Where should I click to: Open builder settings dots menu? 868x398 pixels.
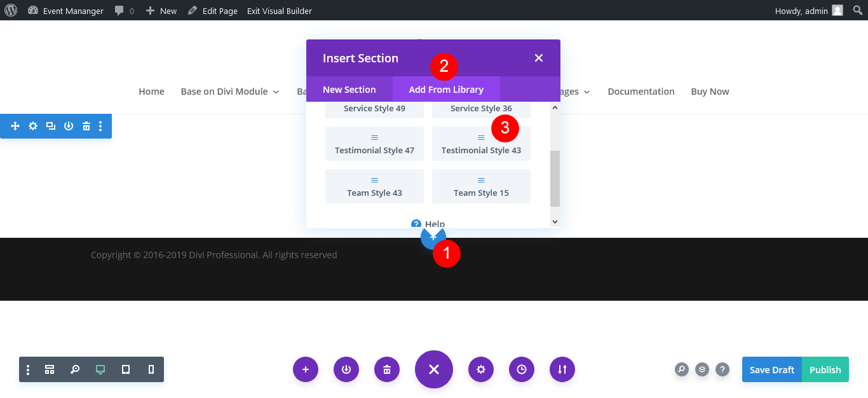[28, 369]
